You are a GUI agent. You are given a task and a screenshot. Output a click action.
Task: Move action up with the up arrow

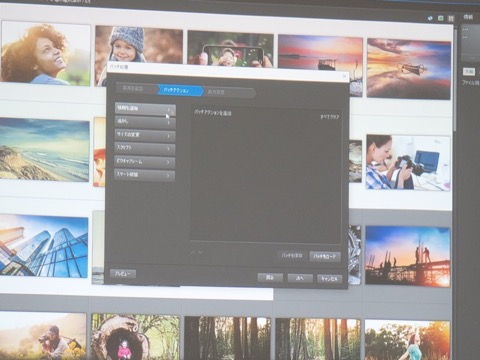tap(193, 252)
